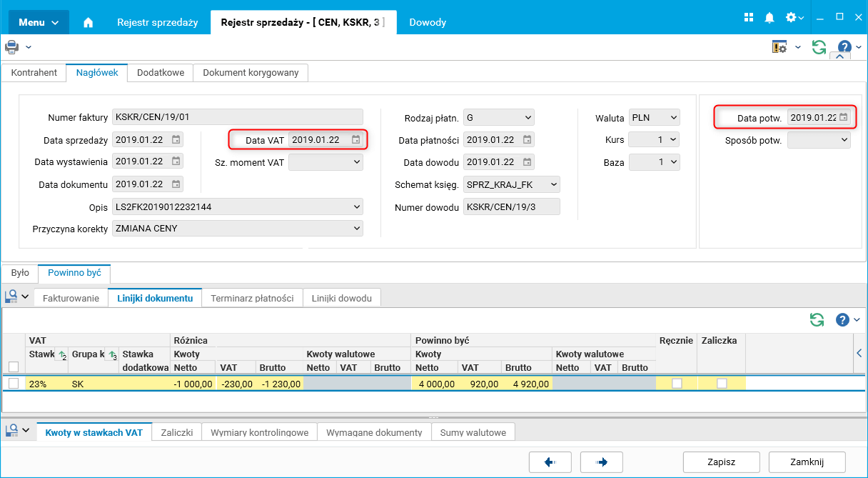Click the next record arrow button
Screen dimensions: 868x478
coord(602,462)
